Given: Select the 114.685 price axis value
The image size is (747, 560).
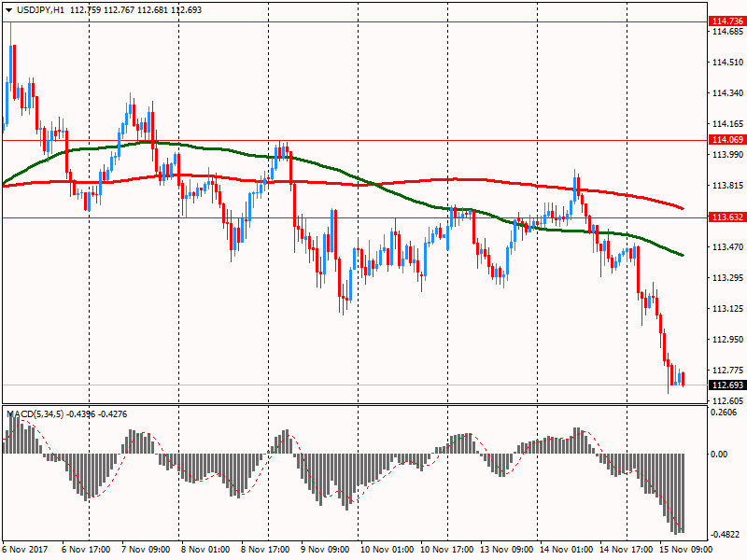Looking at the screenshot, I should click(727, 32).
